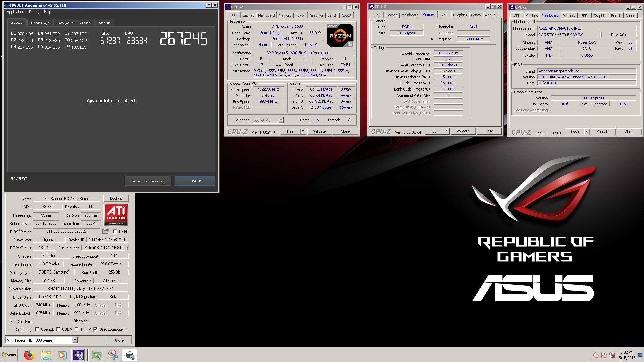Screen dimensions: 644x362
Task: Click the Lookup button in GPU-Z
Action: (x=116, y=198)
